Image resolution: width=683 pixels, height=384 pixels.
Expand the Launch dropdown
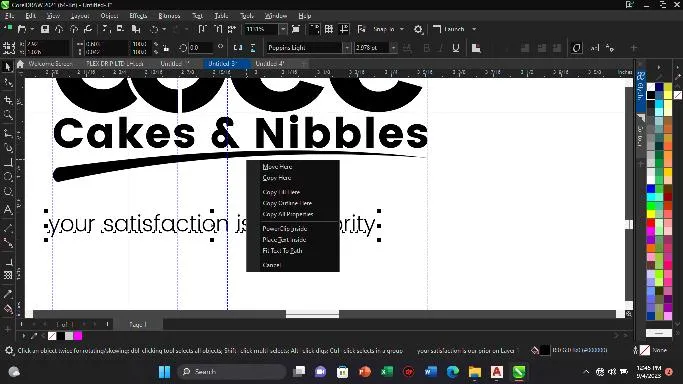pyautogui.click(x=474, y=29)
